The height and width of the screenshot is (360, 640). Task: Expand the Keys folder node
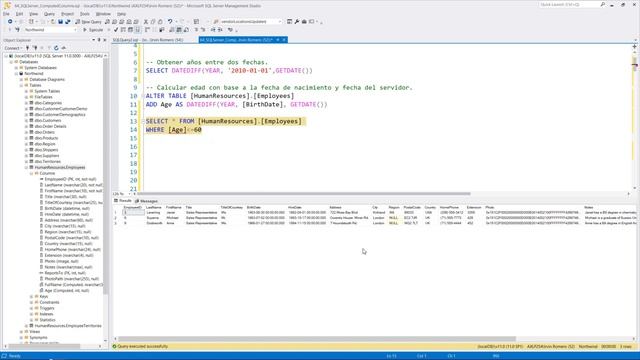click(31, 296)
